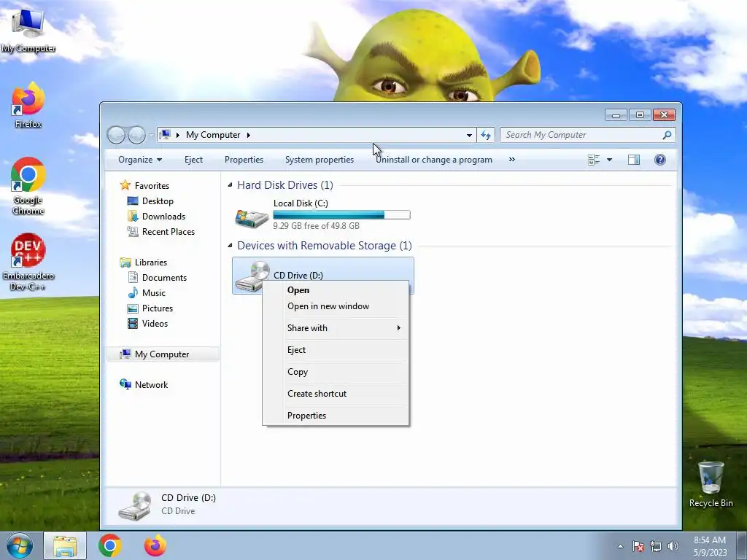Screen dimensions: 747x560
Task: Launch Firefox from the taskbar
Action: pyautogui.click(x=155, y=545)
